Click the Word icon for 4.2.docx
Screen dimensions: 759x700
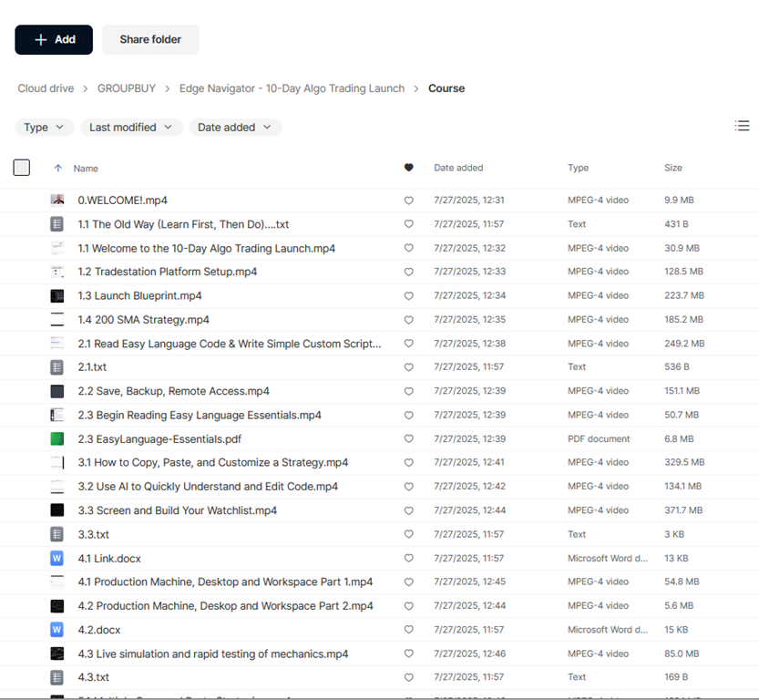(x=57, y=630)
